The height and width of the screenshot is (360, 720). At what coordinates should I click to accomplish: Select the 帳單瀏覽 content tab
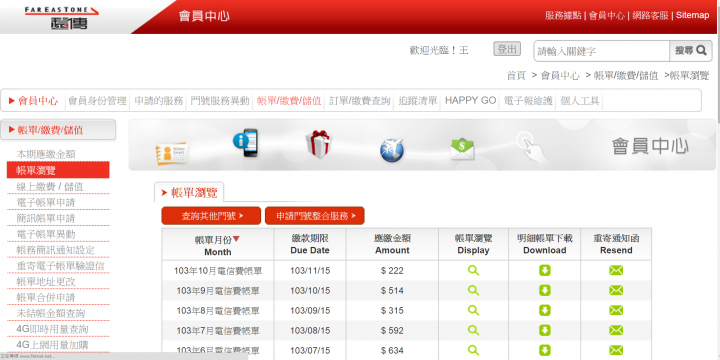[189, 192]
